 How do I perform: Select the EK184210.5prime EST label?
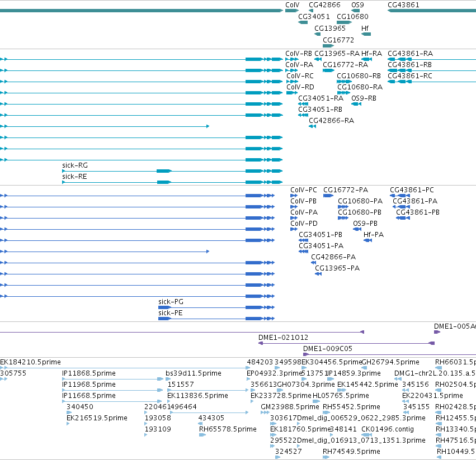pyautogui.click(x=30, y=362)
